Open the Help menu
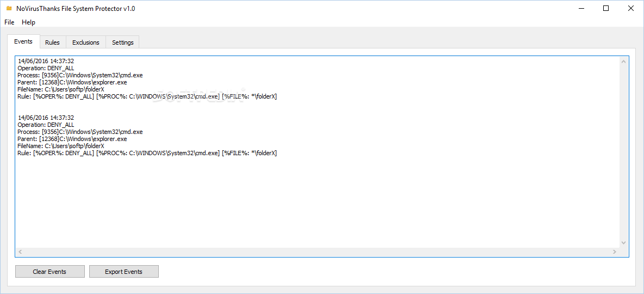 point(28,22)
